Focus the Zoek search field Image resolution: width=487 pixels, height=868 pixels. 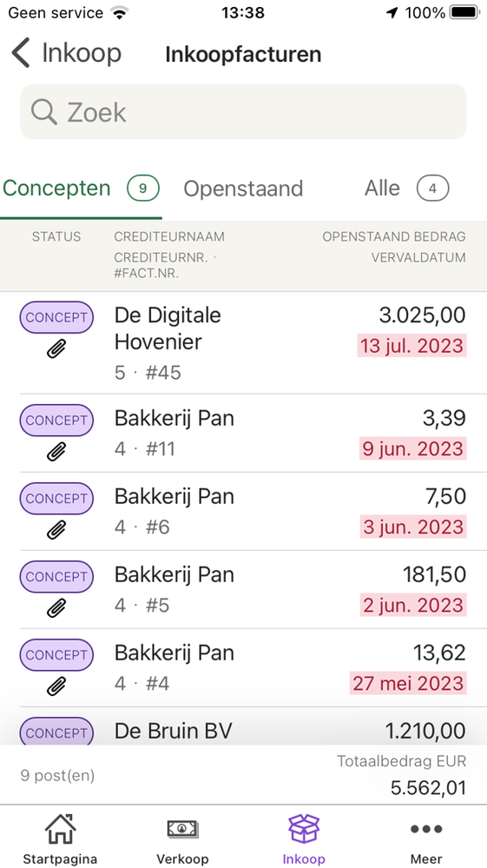coord(243,111)
